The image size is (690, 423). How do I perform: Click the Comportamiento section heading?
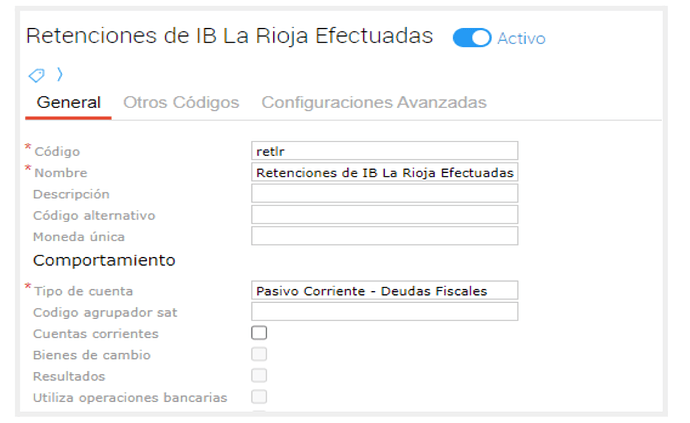coord(104,261)
